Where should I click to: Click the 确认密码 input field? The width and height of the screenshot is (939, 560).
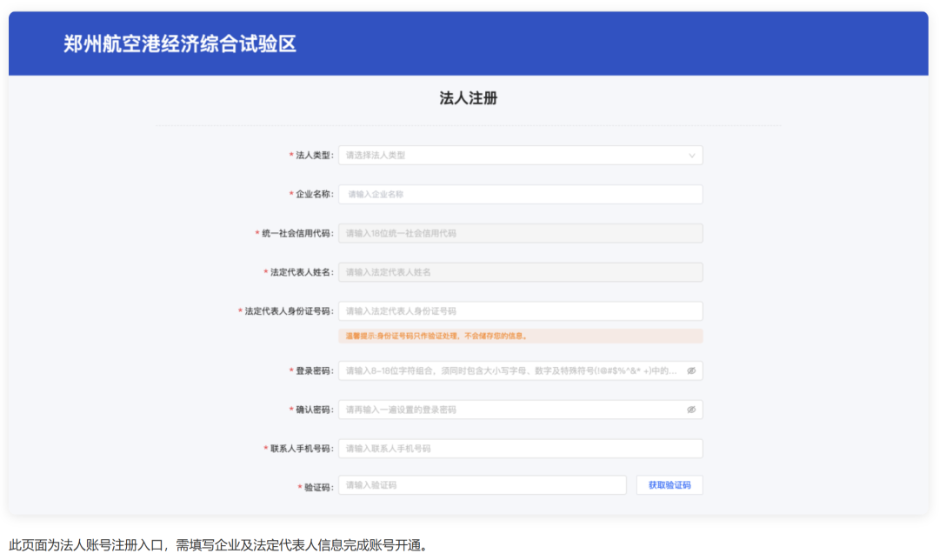pos(521,410)
